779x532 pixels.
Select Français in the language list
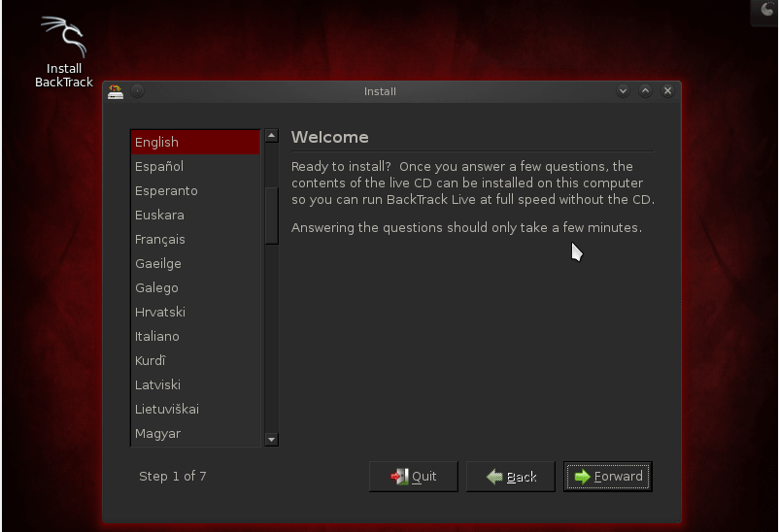coord(195,240)
